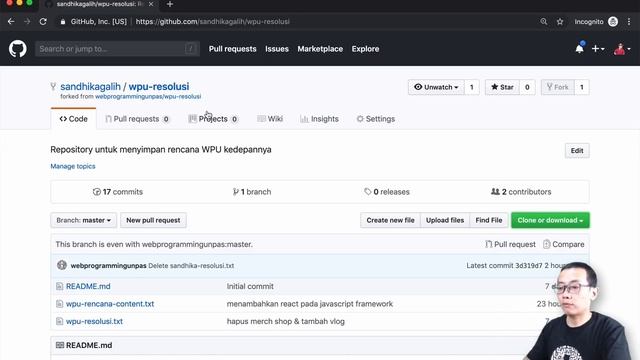Open GitHub home via Octocat logo
The width and height of the screenshot is (640, 360).
tap(18, 49)
